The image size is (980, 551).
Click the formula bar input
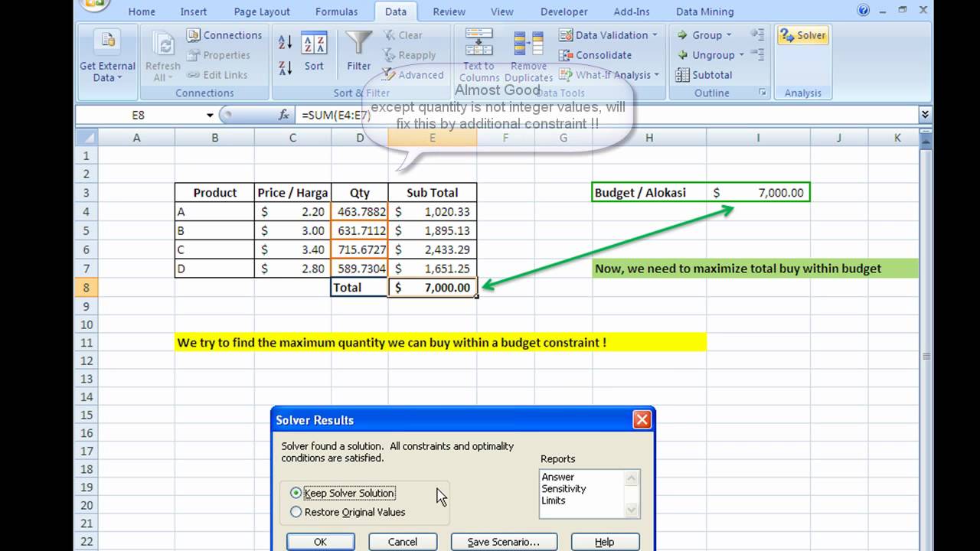[605, 115]
